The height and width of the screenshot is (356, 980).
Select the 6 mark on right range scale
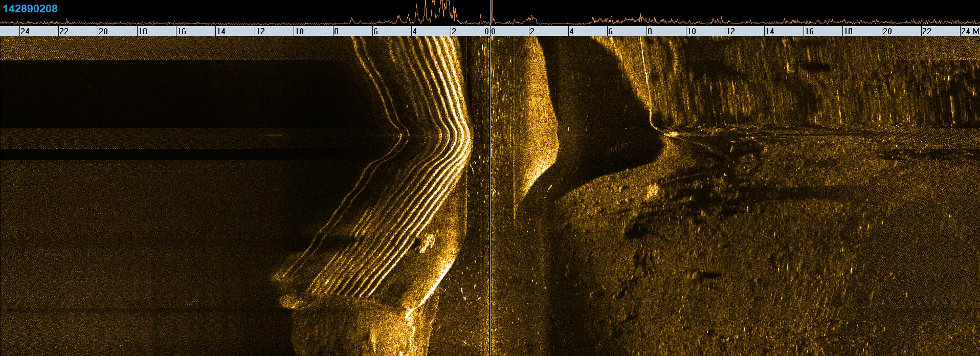[x=610, y=31]
